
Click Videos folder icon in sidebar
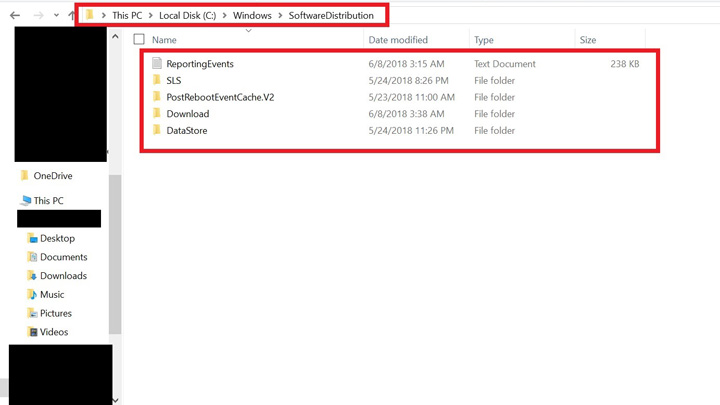[x=32, y=332]
